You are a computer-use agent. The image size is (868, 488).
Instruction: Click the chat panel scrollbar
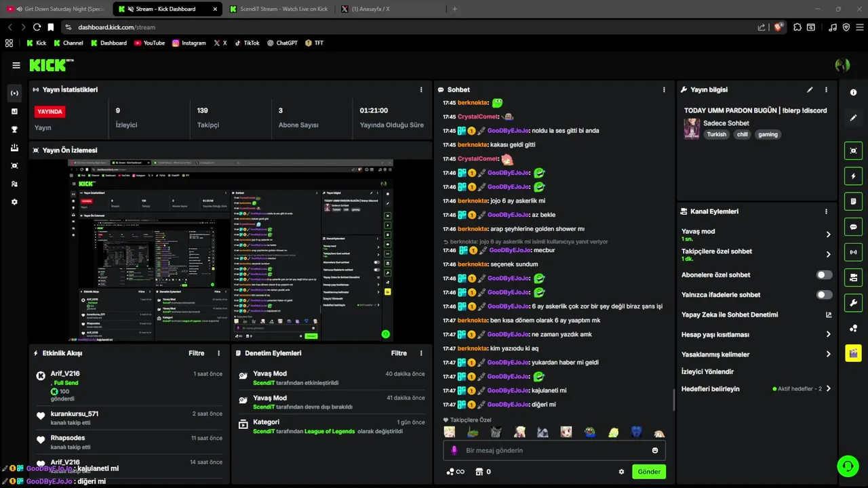pyautogui.click(x=673, y=400)
